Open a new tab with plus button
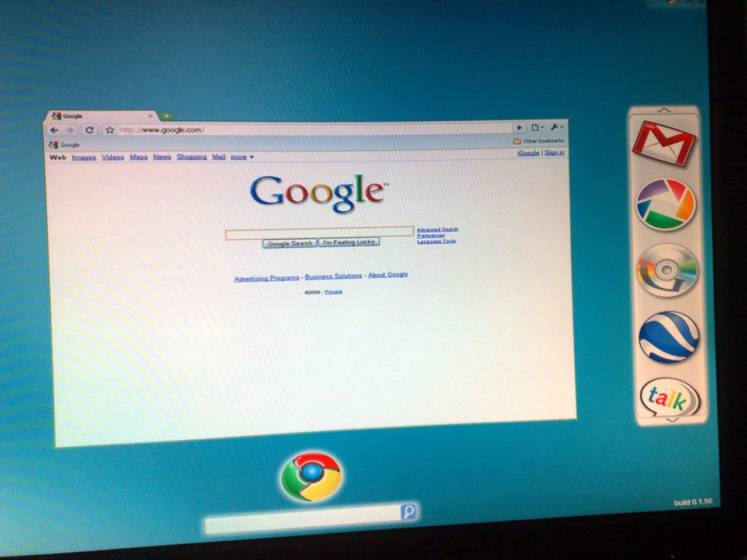 click(166, 116)
